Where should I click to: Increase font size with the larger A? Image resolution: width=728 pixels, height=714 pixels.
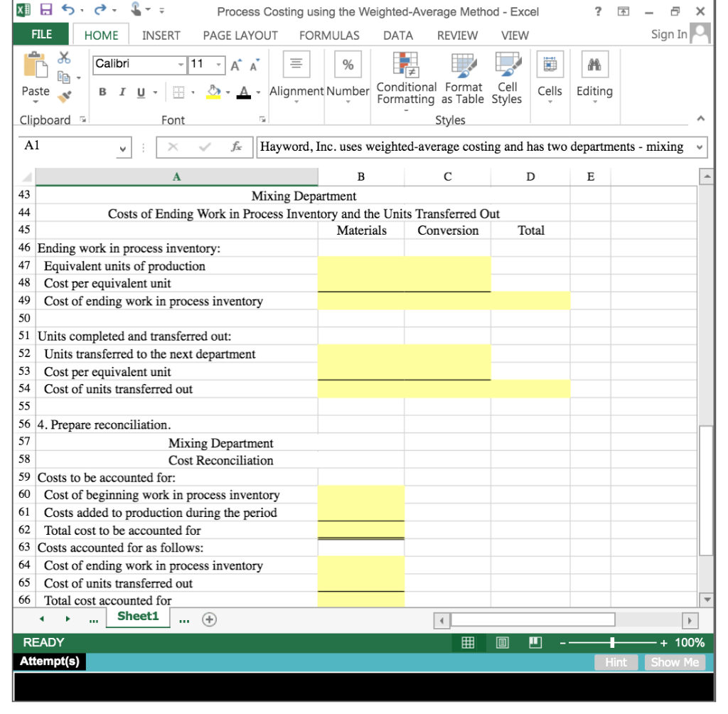[x=236, y=65]
